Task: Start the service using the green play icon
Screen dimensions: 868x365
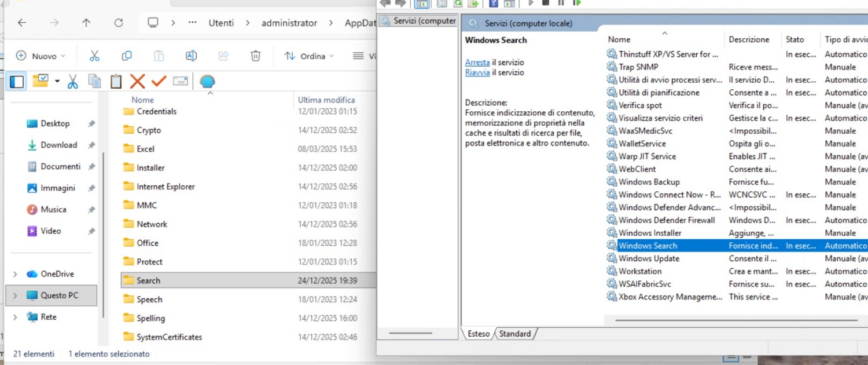Action: coord(531,4)
